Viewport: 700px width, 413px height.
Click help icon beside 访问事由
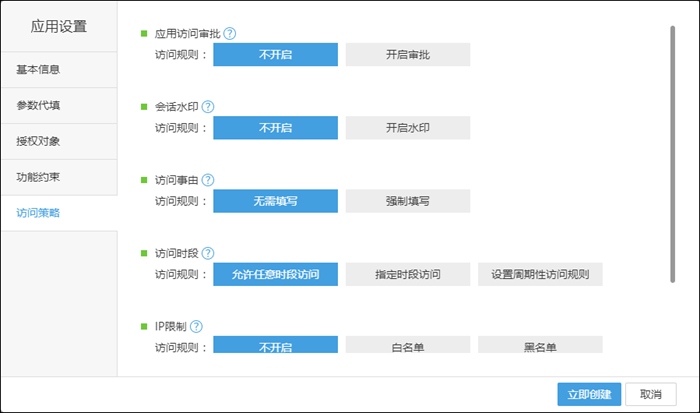208,180
